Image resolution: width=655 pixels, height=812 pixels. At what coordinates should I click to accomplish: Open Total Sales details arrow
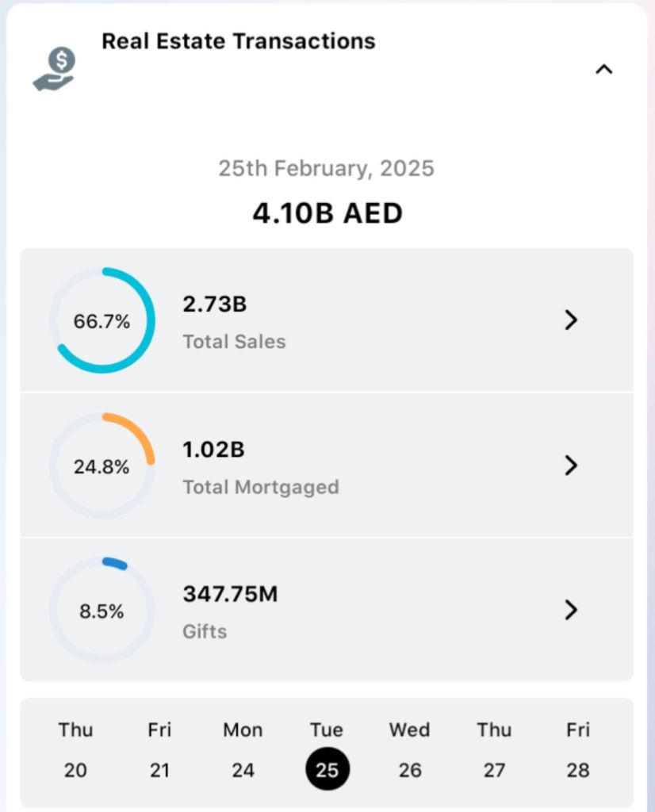pyautogui.click(x=570, y=320)
